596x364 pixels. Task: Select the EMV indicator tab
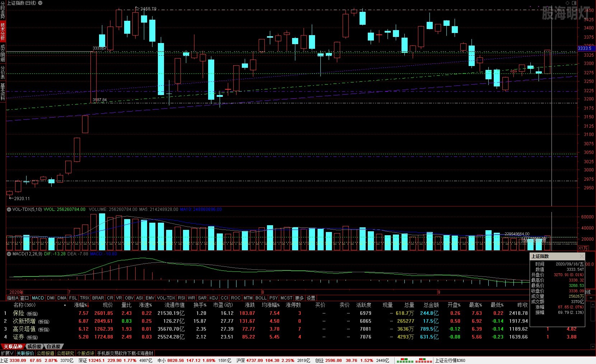tap(150, 298)
